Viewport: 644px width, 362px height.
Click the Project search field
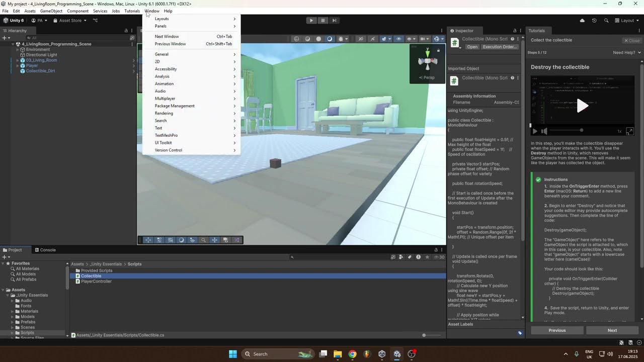pos(340,257)
